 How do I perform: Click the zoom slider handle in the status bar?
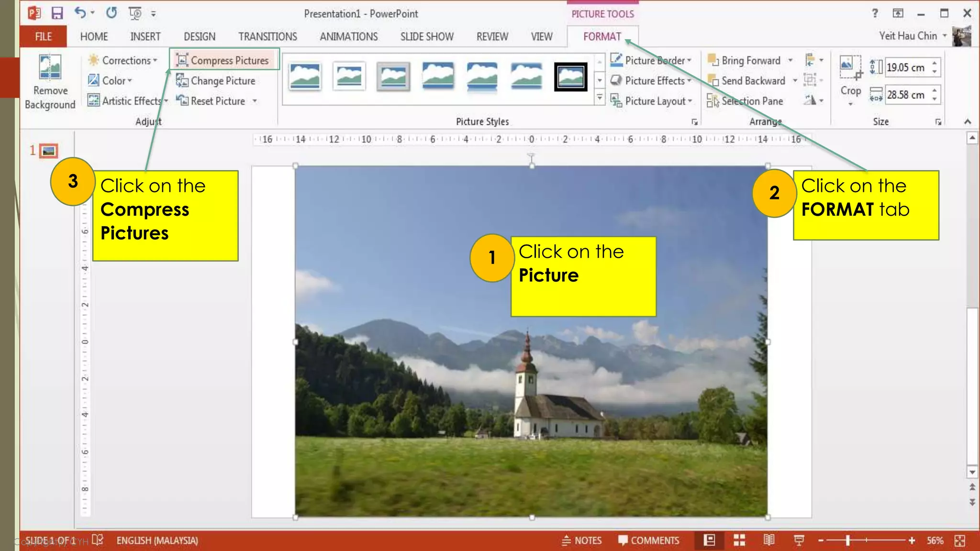847,540
